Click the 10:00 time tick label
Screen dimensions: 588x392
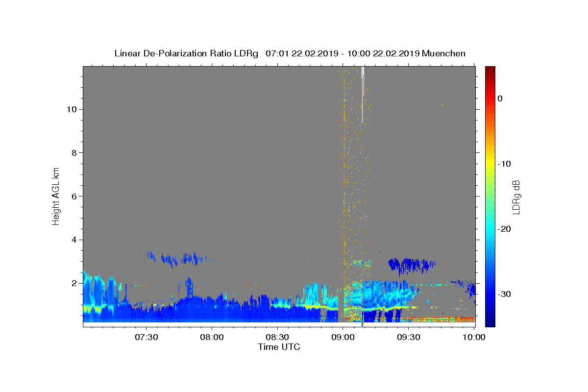click(474, 338)
